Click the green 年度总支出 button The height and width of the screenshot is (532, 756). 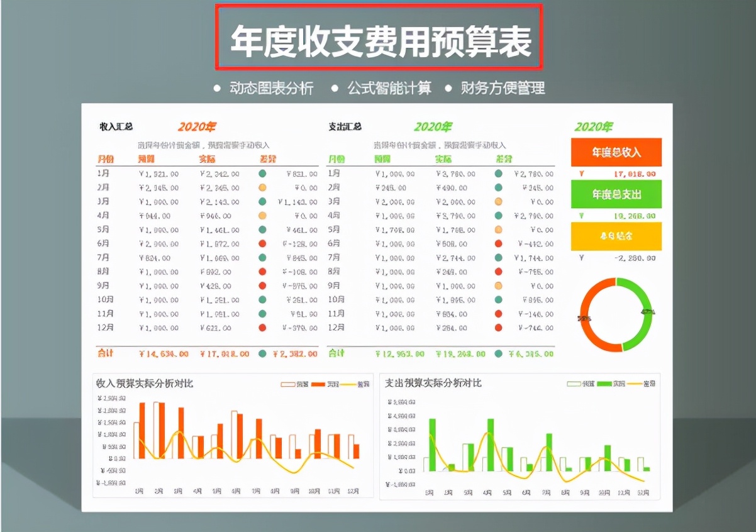pyautogui.click(x=615, y=194)
